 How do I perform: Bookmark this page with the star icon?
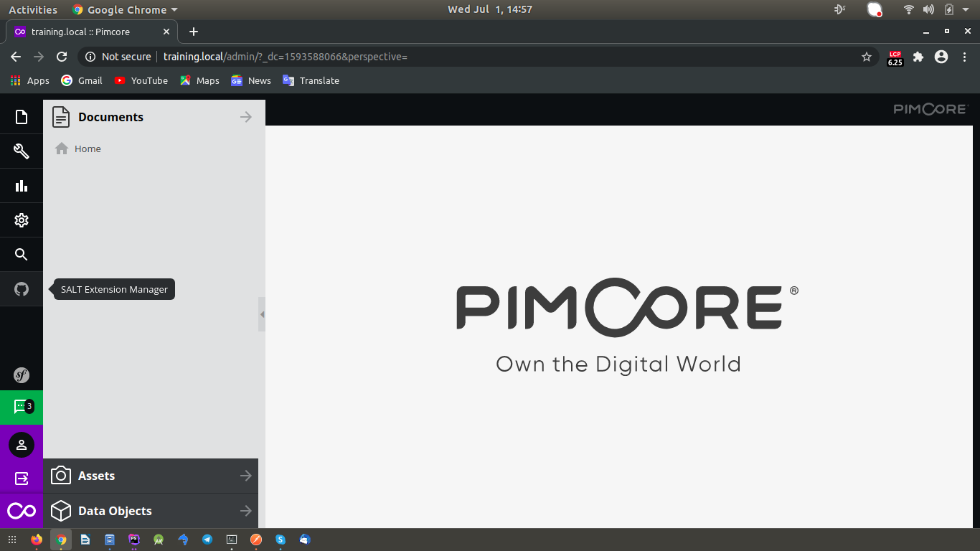coord(866,57)
